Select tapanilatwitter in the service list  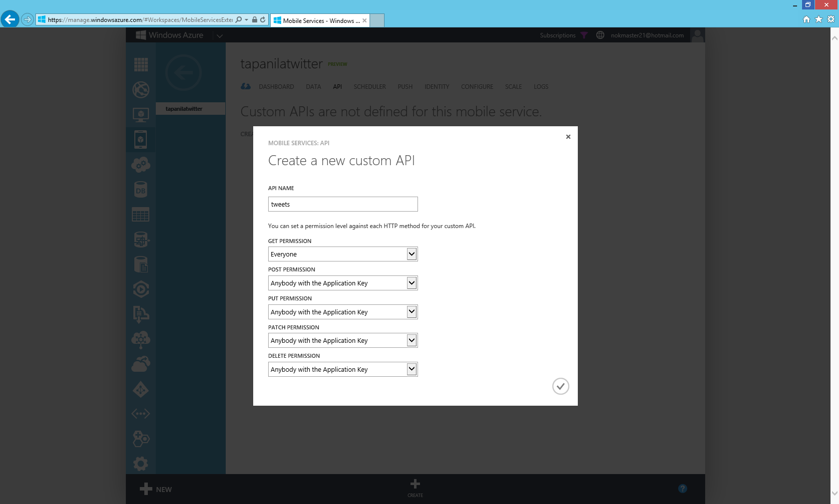pos(190,109)
